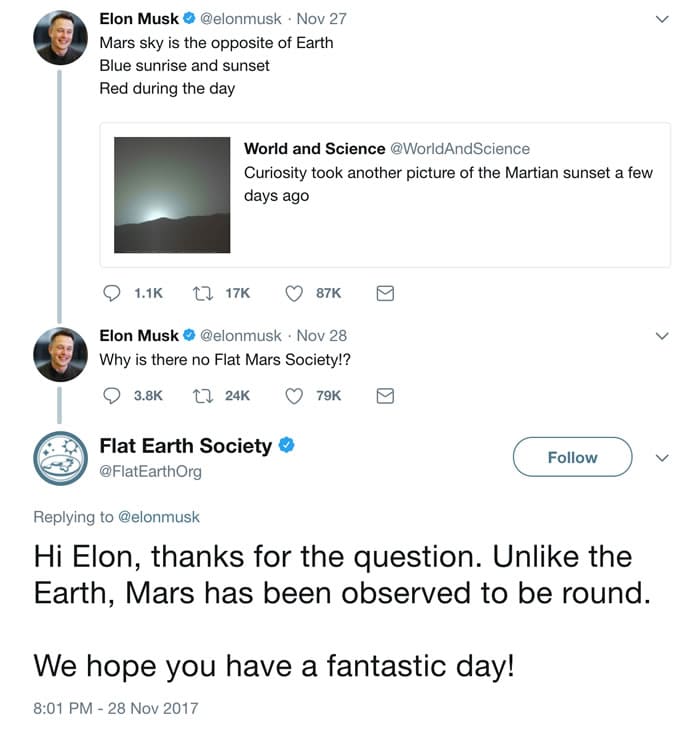Reply to the Mars sky tweet

(x=113, y=293)
